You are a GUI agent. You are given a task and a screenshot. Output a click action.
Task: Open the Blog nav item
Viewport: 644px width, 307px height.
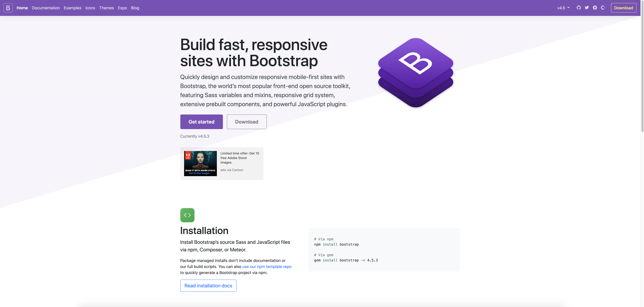135,8
